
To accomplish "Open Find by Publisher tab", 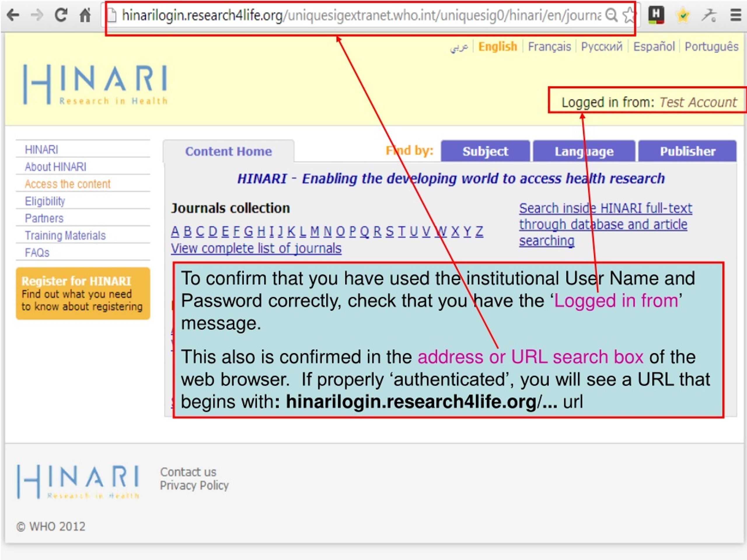I will pyautogui.click(x=687, y=151).
